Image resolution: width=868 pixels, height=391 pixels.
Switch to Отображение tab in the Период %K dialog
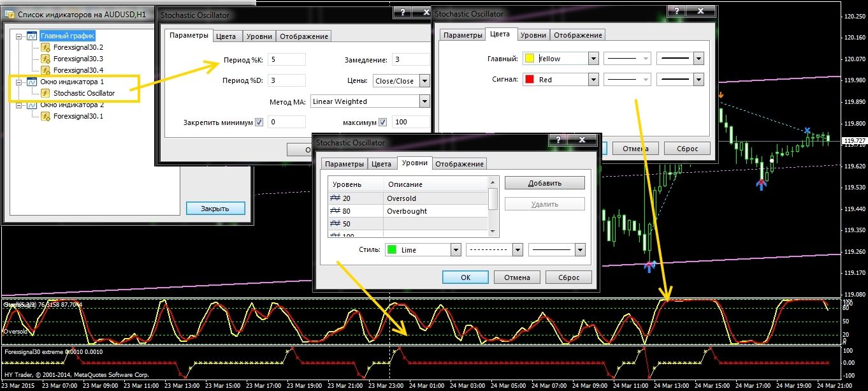click(304, 36)
